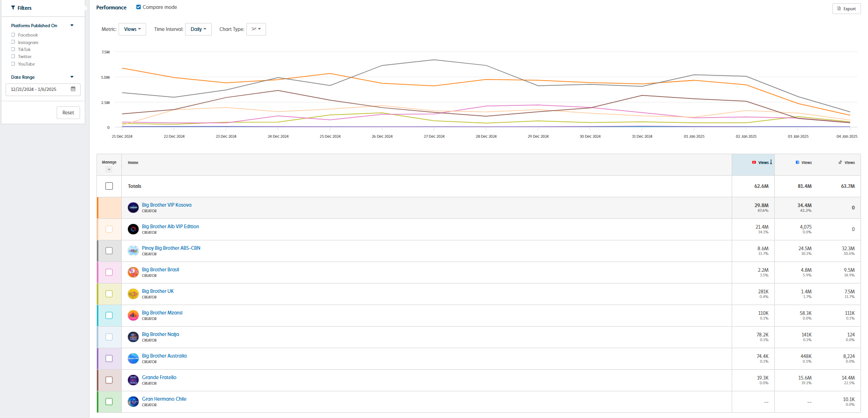
Task: Check the TikTok platform filter
Action: (13, 49)
